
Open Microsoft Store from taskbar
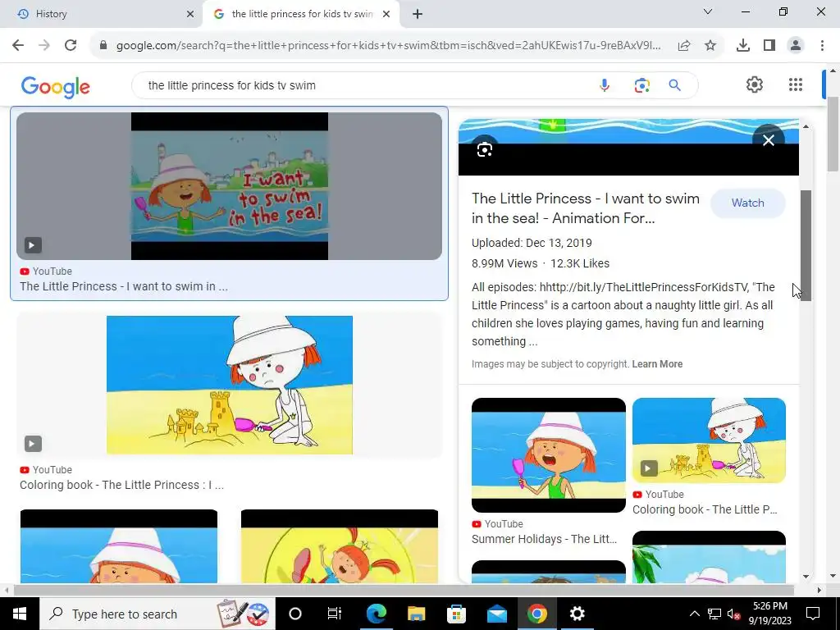pyautogui.click(x=456, y=614)
